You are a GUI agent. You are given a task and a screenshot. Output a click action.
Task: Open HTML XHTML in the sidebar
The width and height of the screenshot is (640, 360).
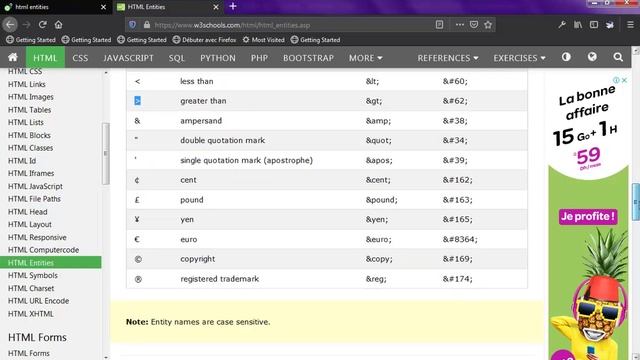31,313
